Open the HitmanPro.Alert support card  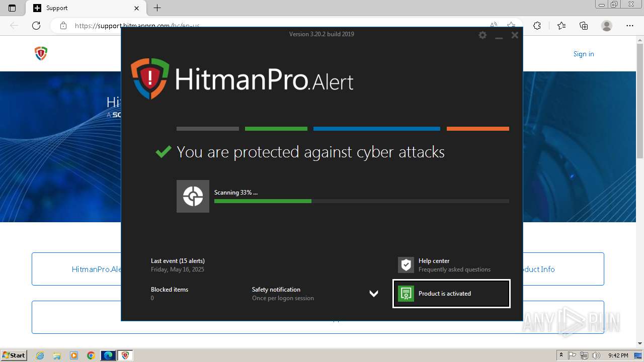pyautogui.click(x=76, y=269)
